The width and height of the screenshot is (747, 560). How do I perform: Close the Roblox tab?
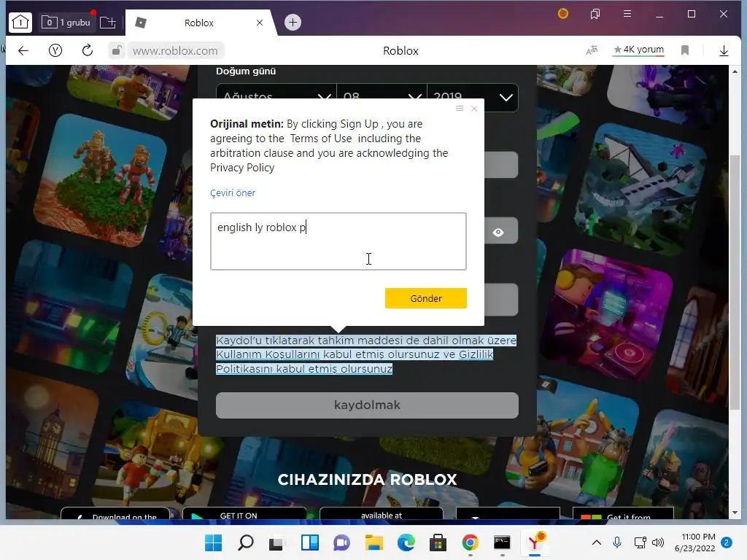coord(260,23)
